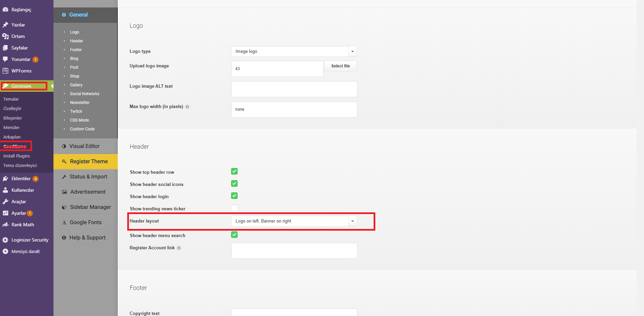Screen dimensions: 644x316
Task: Uncheck Show header menu search
Action: (x=234, y=235)
